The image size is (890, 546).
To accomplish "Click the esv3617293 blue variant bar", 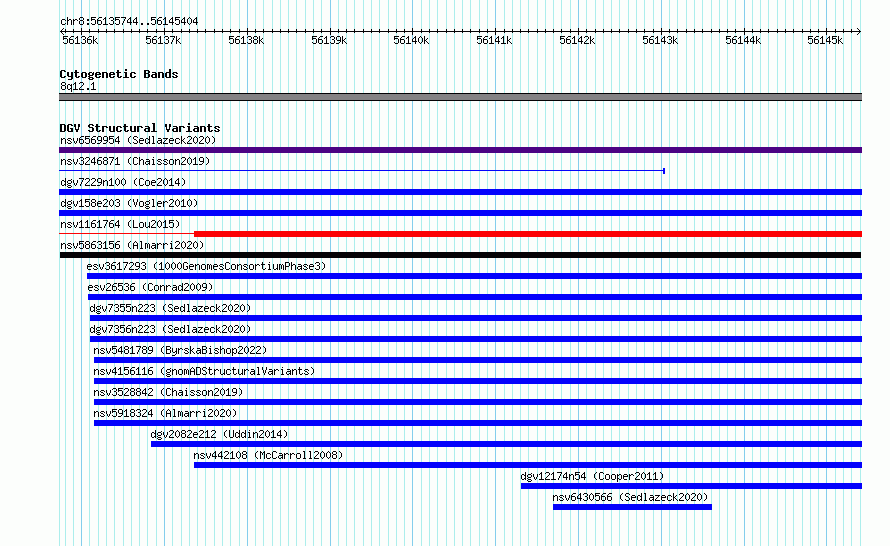I will click(475, 276).
